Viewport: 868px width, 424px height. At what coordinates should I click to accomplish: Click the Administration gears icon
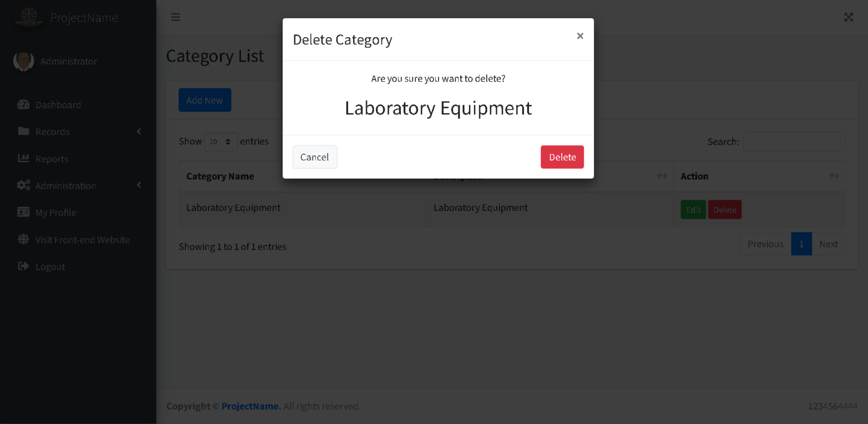click(23, 185)
